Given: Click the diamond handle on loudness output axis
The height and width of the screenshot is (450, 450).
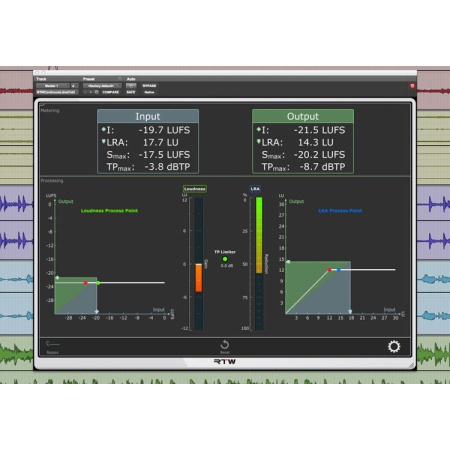Looking at the screenshot, I should tap(57, 278).
